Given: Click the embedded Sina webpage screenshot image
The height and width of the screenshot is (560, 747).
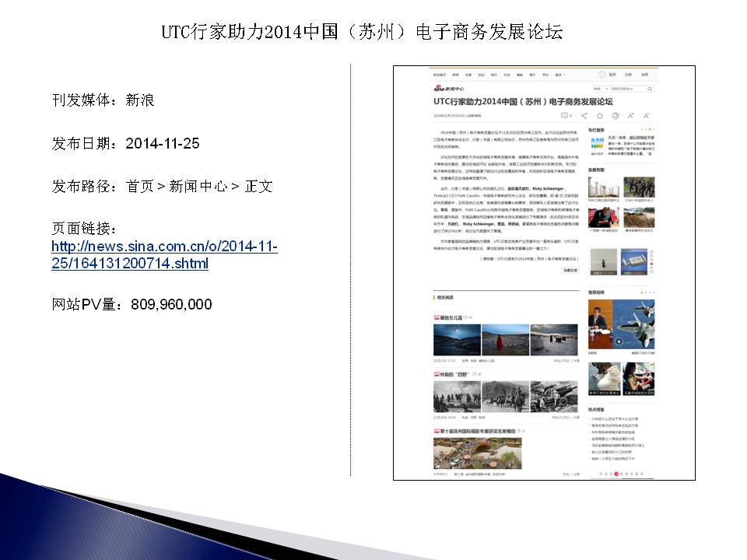Looking at the screenshot, I should (544, 273).
